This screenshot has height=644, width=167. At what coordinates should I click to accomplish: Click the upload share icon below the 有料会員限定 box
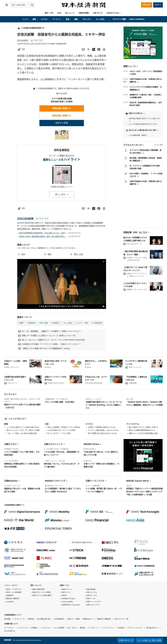104,208
